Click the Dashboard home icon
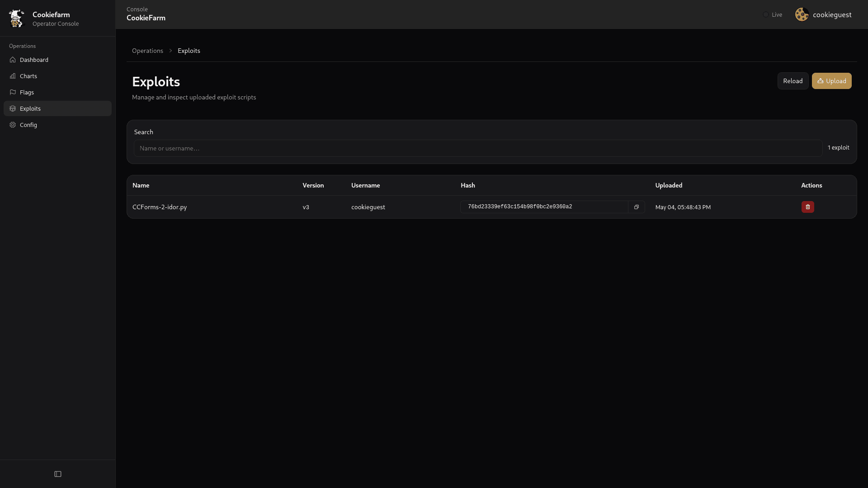 13,60
